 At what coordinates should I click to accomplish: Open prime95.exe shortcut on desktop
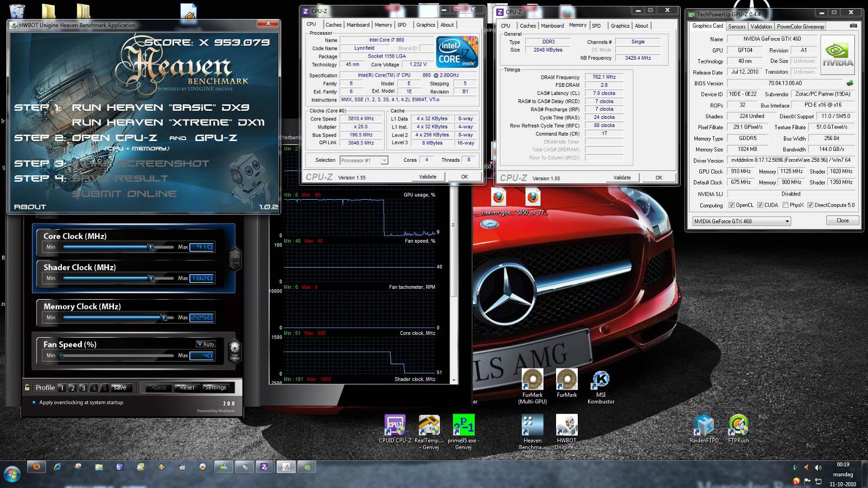coord(463,432)
